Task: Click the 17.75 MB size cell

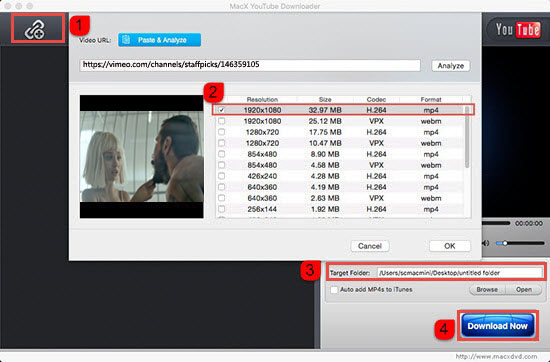Action: 325,132
